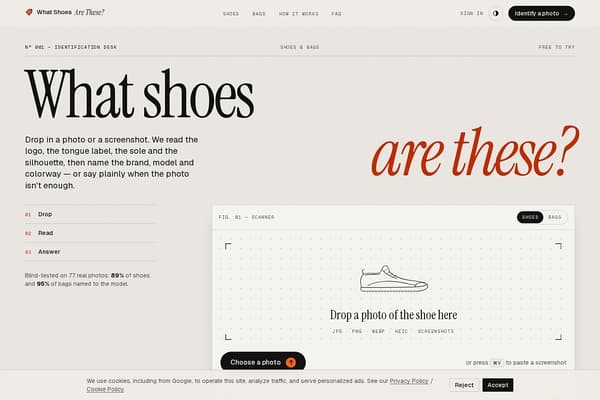The image size is (600, 400).
Task: Click the red 'are these?' headline
Action: coord(474,152)
